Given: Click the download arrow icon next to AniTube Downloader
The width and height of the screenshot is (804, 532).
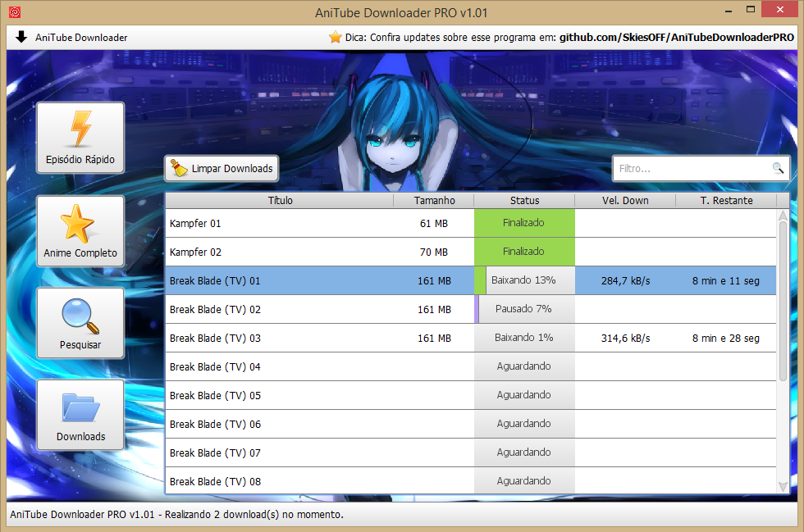Looking at the screenshot, I should pyautogui.click(x=21, y=37).
